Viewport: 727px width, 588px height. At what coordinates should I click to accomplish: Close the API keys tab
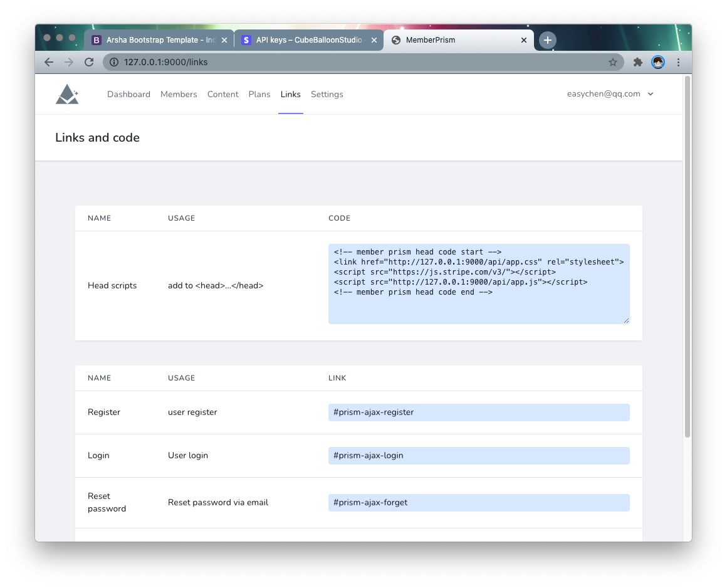coord(374,40)
